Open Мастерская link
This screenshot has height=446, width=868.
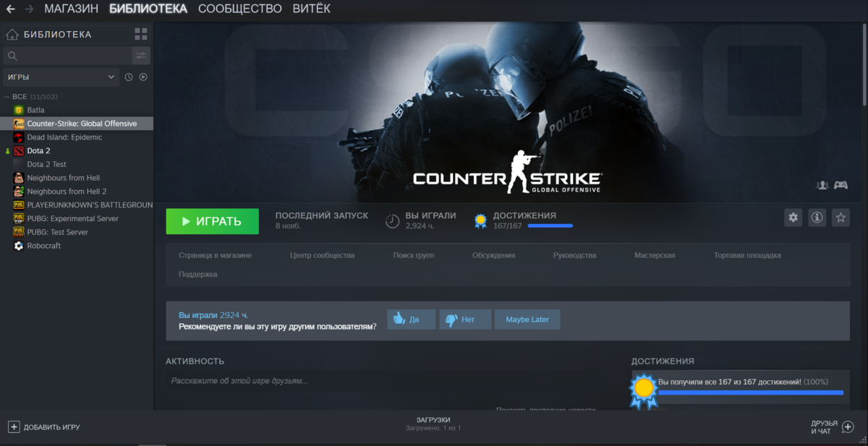655,255
